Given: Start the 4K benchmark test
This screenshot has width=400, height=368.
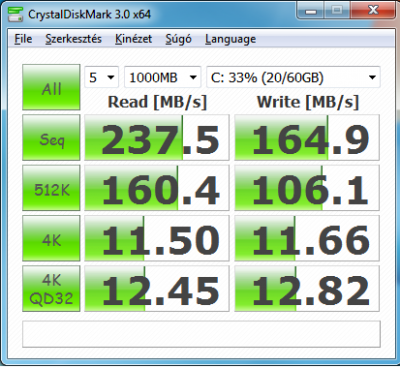Looking at the screenshot, I should point(51,238).
